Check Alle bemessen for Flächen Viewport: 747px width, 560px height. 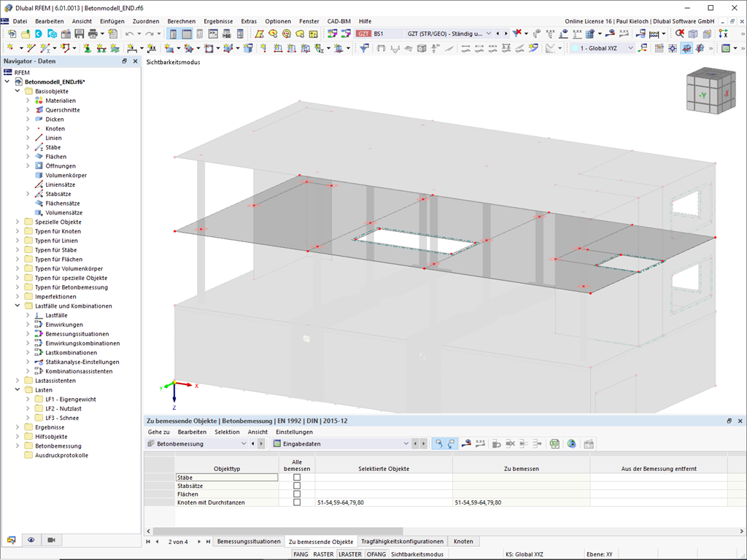297,494
